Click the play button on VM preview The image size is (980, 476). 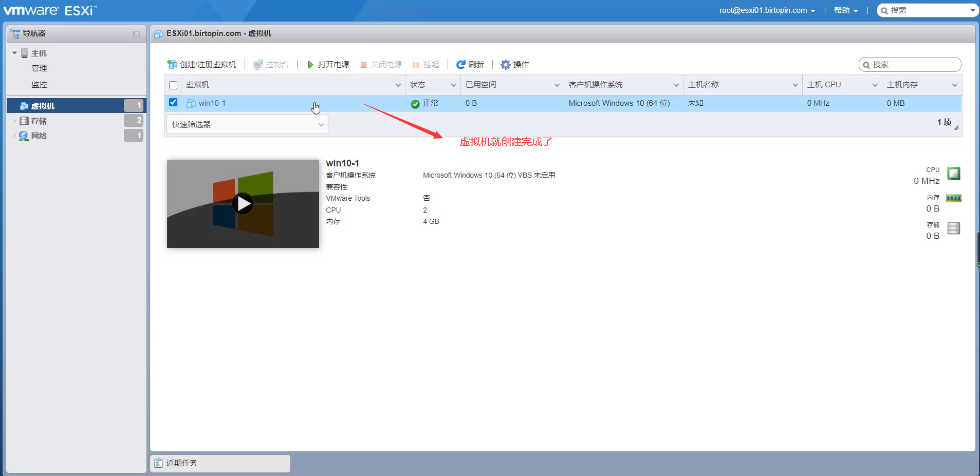(x=243, y=204)
